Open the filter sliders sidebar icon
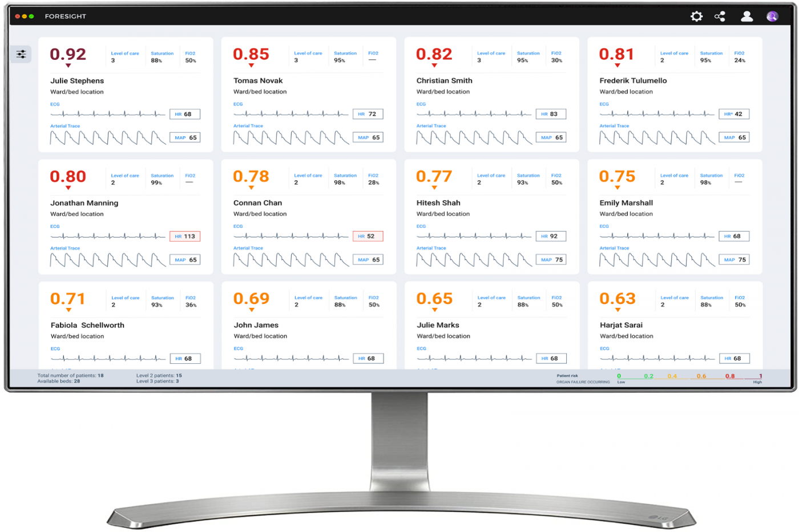 pos(21,54)
